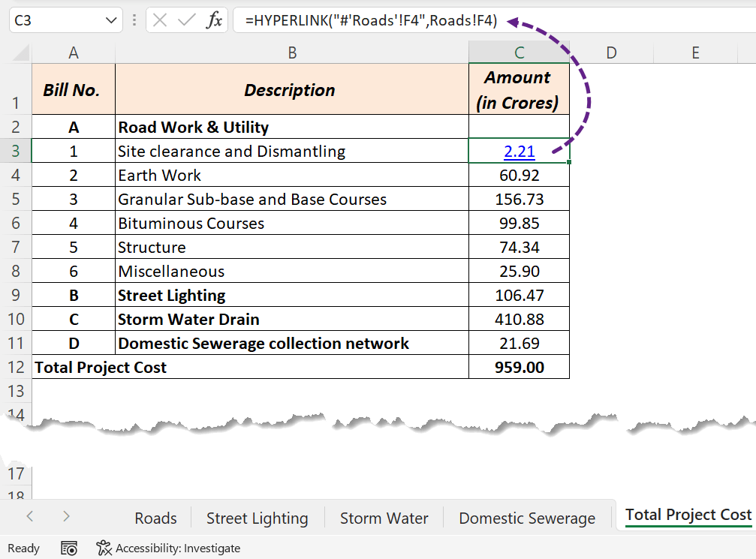Select the amount cell 74.34
756x559 pixels.
pos(520,247)
